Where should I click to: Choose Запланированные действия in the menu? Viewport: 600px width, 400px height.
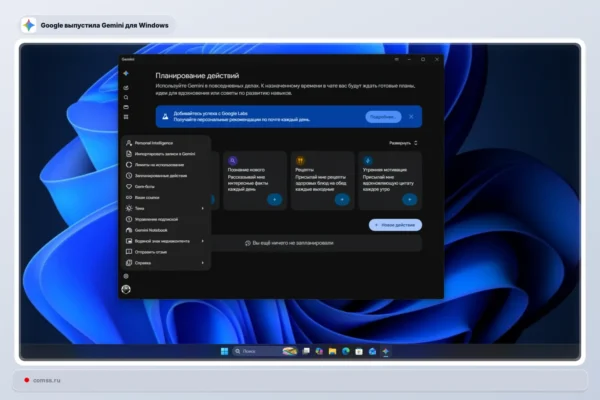click(x=166, y=176)
